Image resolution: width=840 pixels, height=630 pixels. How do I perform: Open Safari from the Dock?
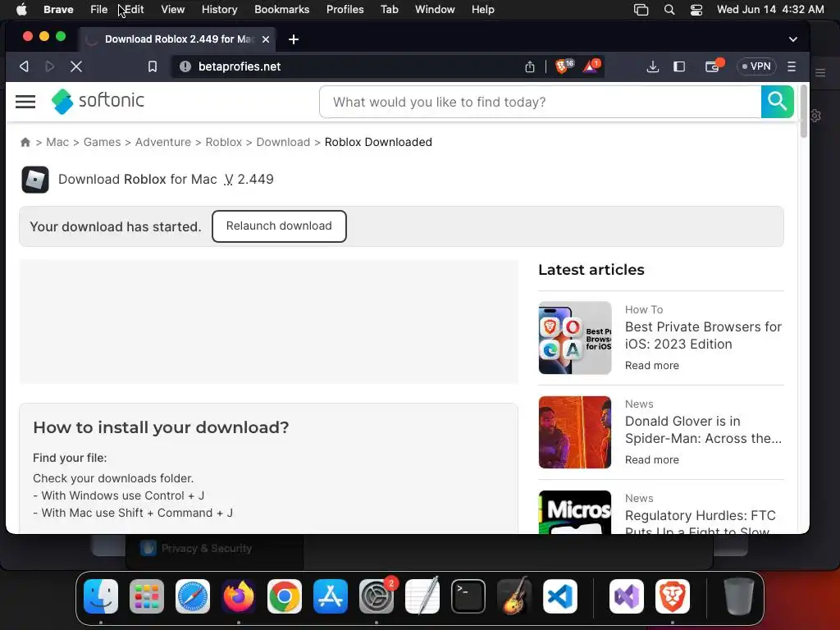(x=193, y=596)
